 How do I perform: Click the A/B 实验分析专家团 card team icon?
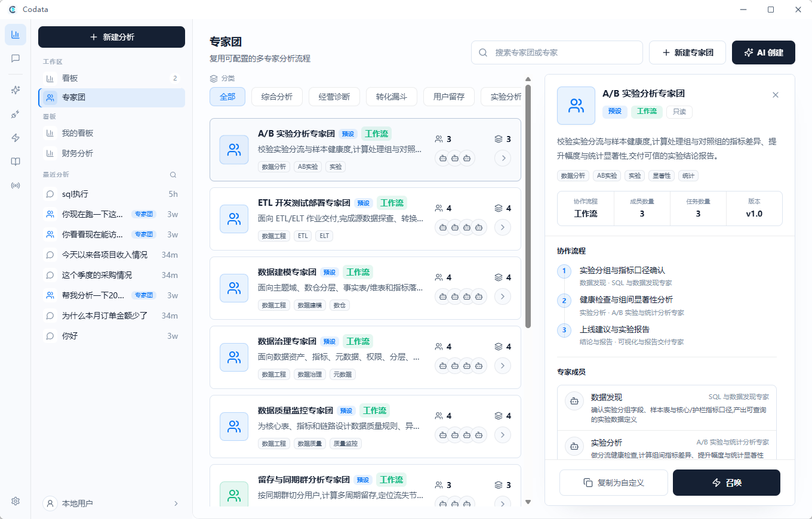[234, 150]
